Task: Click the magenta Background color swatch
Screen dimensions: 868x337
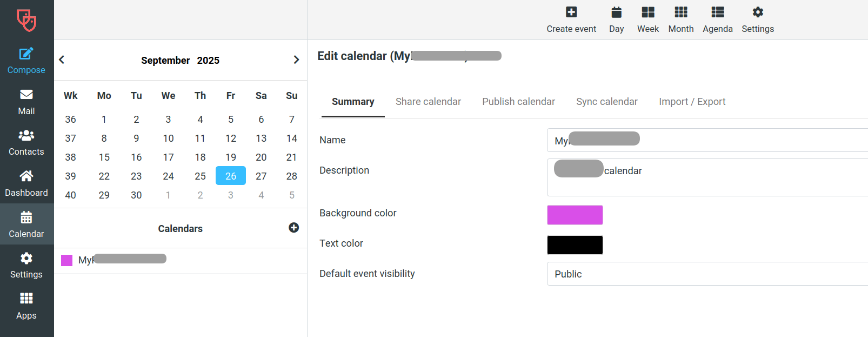Action: click(575, 215)
